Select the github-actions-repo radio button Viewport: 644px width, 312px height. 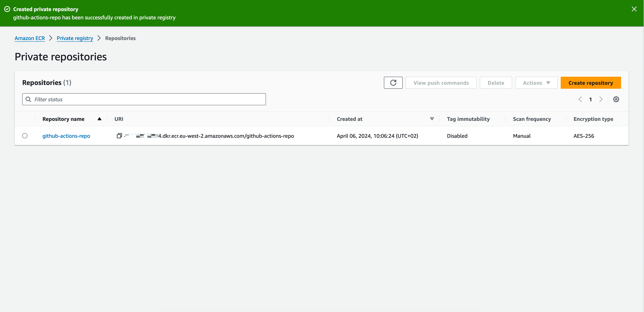[25, 136]
